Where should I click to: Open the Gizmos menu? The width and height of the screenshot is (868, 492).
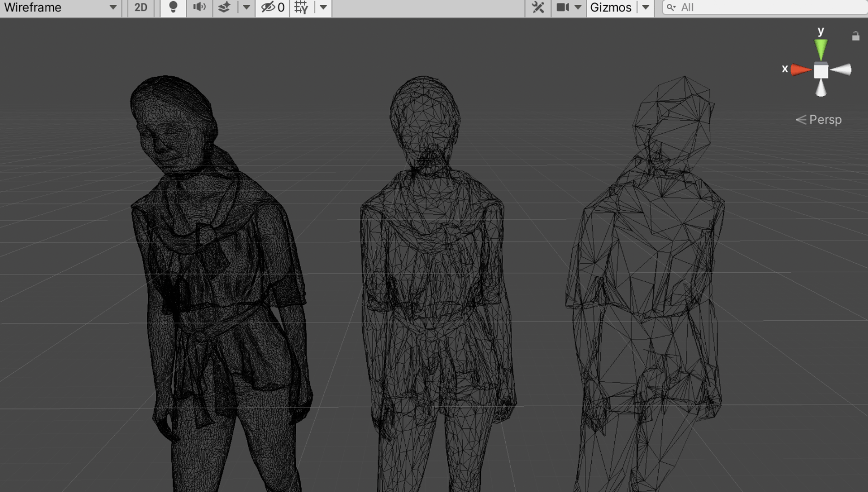tap(611, 7)
